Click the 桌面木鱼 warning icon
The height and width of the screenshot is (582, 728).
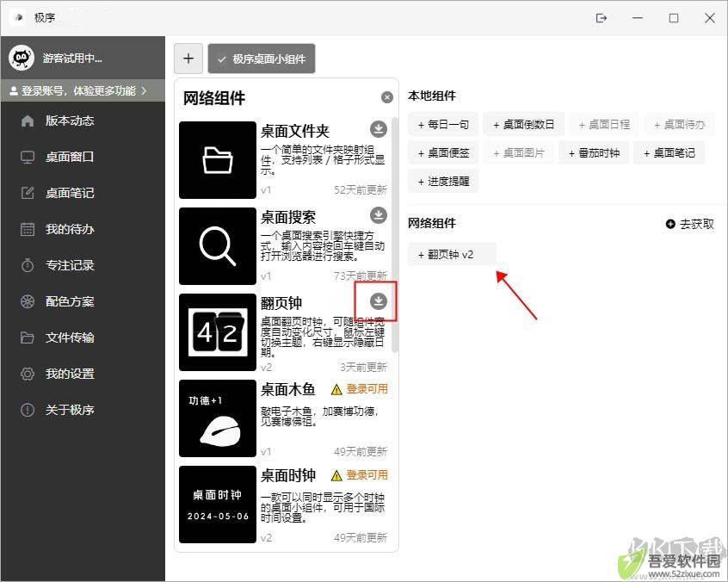[x=336, y=389]
